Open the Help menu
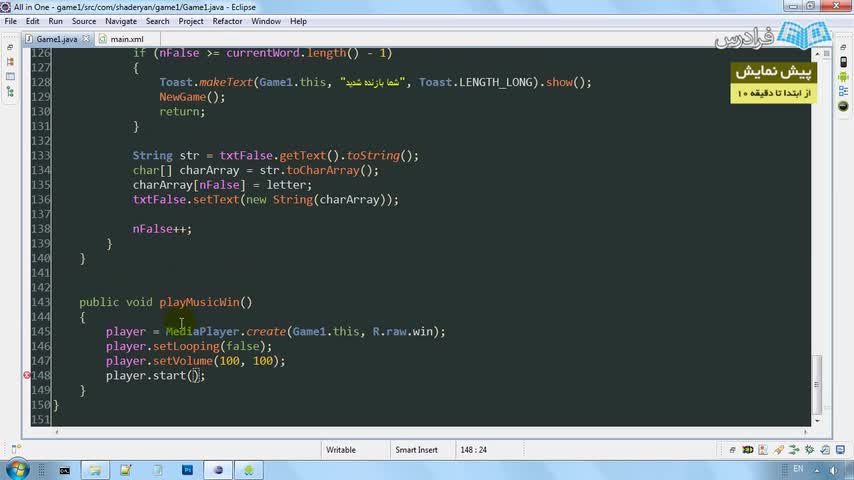 point(298,21)
